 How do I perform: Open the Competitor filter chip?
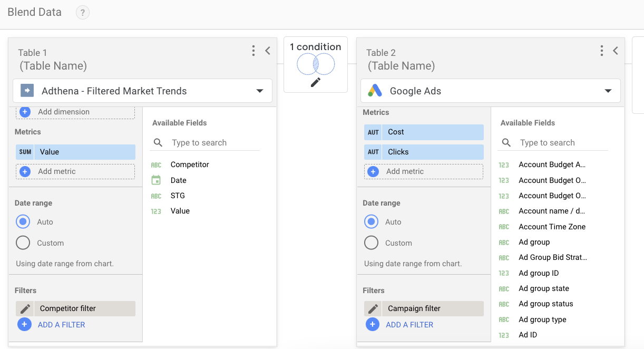pyautogui.click(x=75, y=308)
